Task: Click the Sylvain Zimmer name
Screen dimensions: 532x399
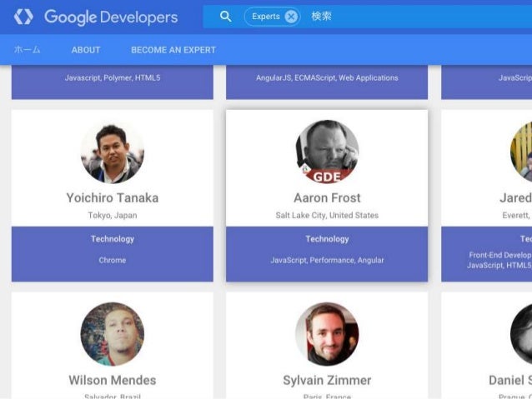Action: (327, 381)
